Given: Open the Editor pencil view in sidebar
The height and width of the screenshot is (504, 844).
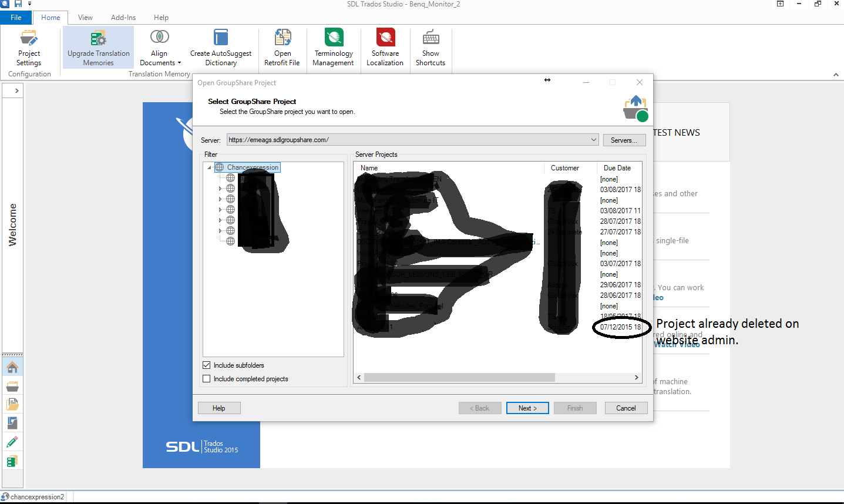Looking at the screenshot, I should [12, 442].
